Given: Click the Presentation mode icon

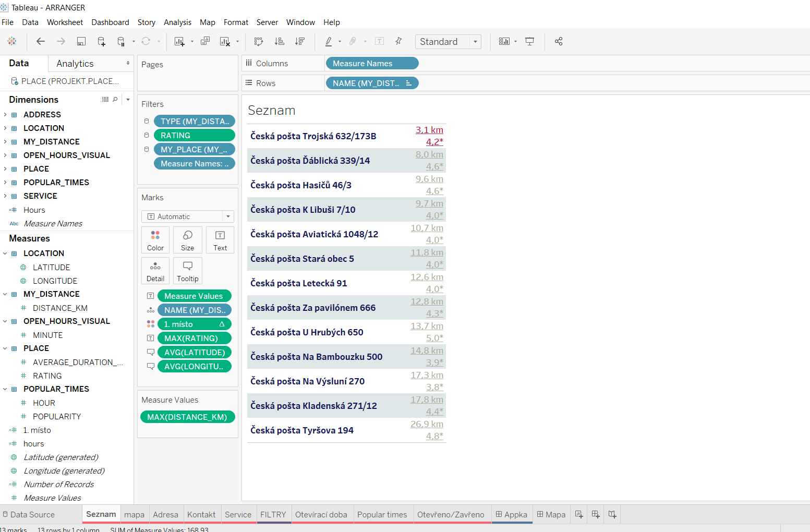Looking at the screenshot, I should click(530, 41).
